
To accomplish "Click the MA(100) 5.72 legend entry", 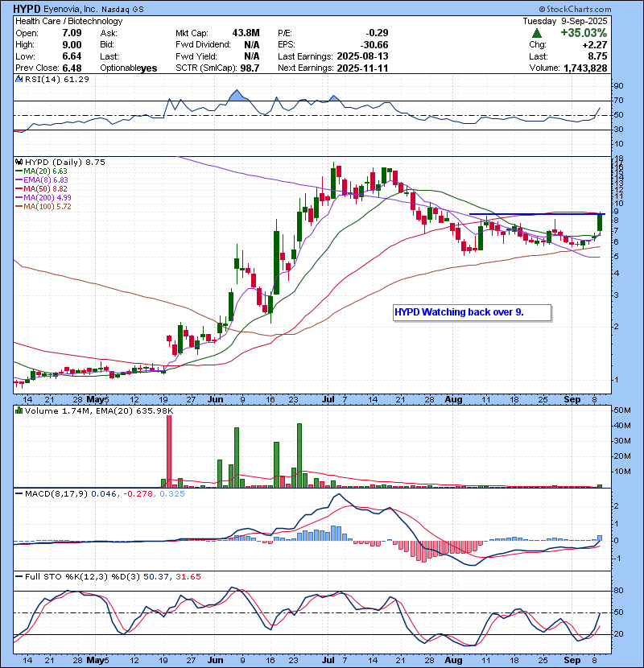I will click(x=47, y=207).
